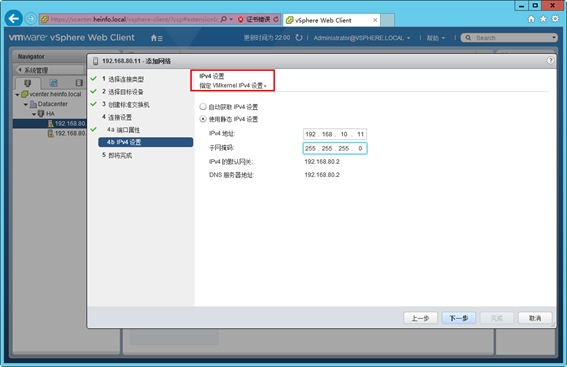The height and width of the screenshot is (367, 567).
Task: Select the Storage navigator tab icon
Action: click(x=79, y=83)
